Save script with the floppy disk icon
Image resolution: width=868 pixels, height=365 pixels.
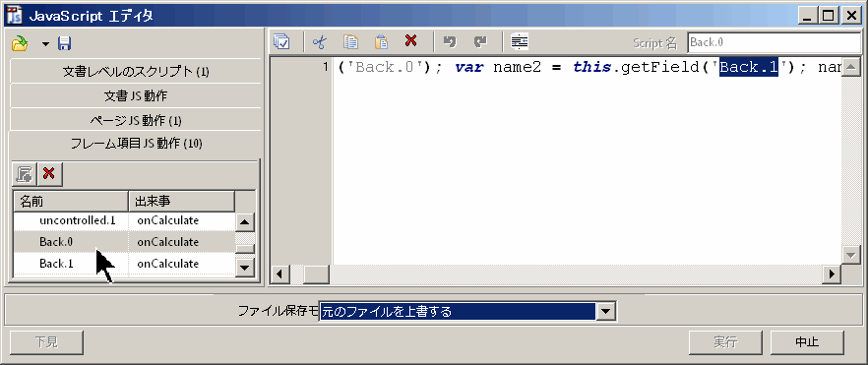pyautogui.click(x=65, y=43)
